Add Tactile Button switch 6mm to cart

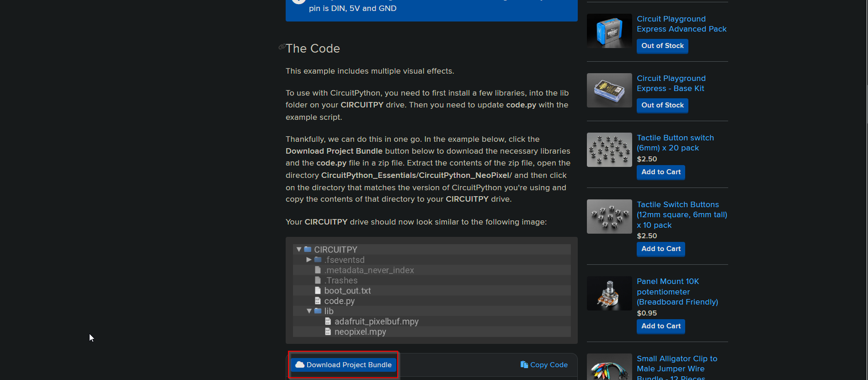coord(660,172)
